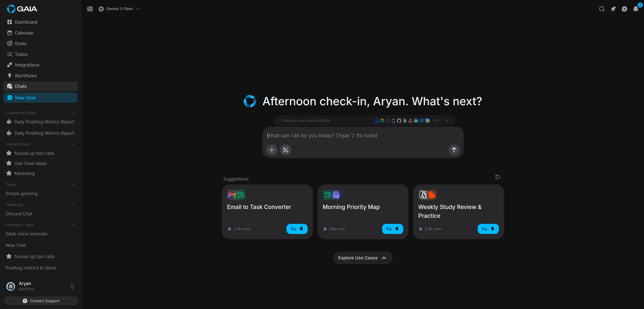Collapse Explore Use Cases
This screenshot has width=644, height=309.
click(363, 258)
